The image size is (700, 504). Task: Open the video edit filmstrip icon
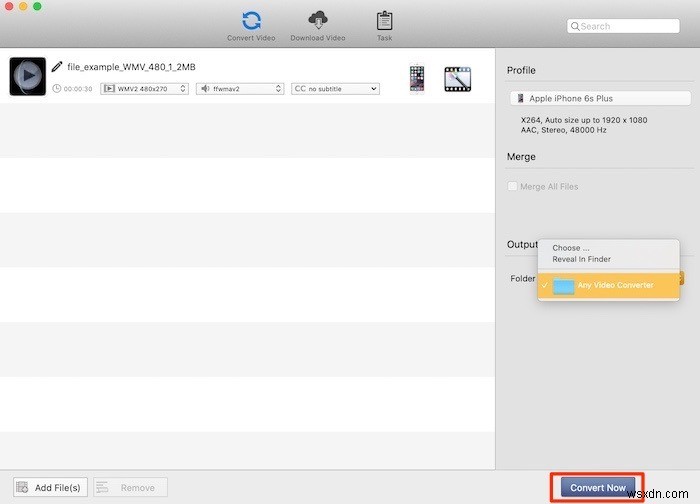pos(458,79)
